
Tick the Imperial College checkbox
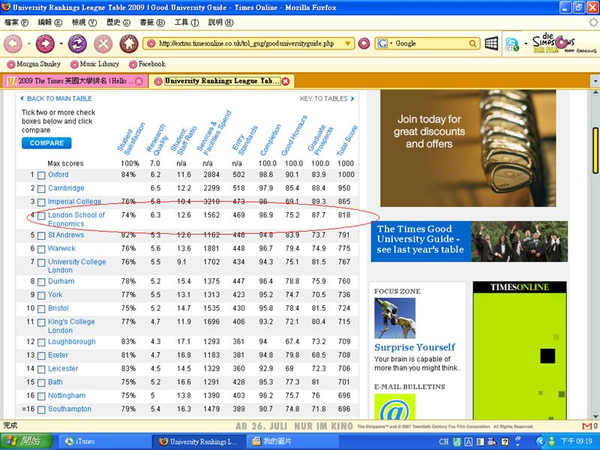[41, 202]
